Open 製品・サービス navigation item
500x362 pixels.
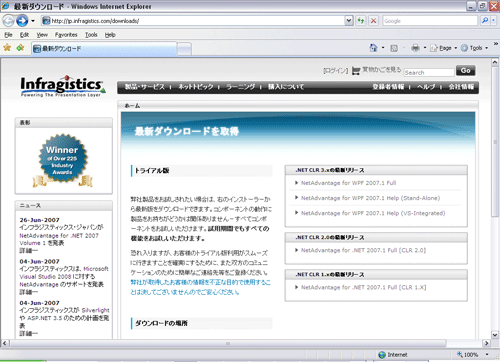(145, 87)
